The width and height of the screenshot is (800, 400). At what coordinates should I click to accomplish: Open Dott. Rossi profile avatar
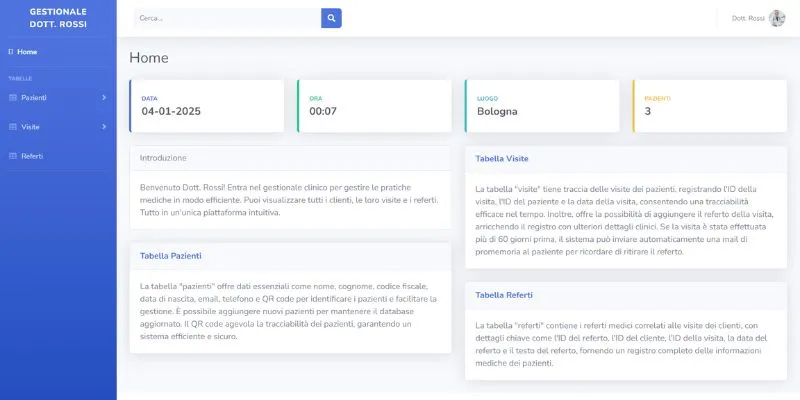pyautogui.click(x=777, y=18)
